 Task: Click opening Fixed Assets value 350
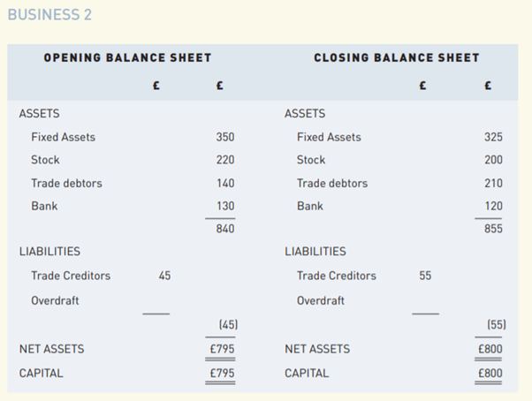pyautogui.click(x=224, y=137)
